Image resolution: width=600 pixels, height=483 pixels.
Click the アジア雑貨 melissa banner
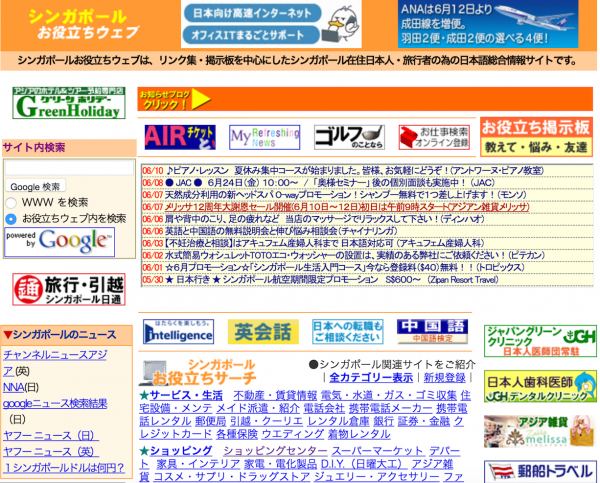click(540, 431)
